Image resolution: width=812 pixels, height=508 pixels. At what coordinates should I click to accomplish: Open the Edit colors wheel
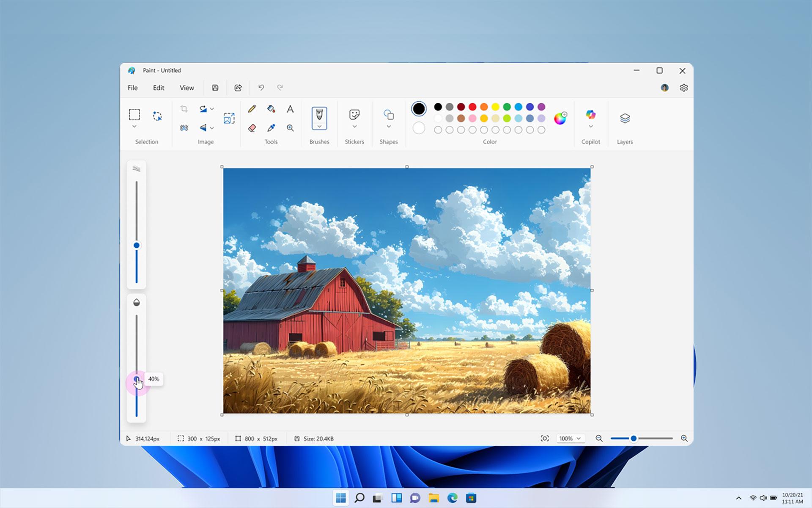point(560,118)
